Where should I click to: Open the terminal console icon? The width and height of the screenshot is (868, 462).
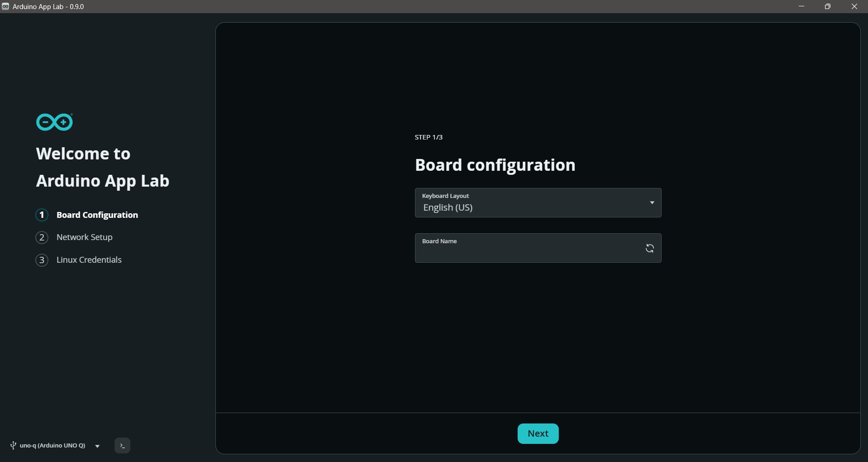[122, 446]
